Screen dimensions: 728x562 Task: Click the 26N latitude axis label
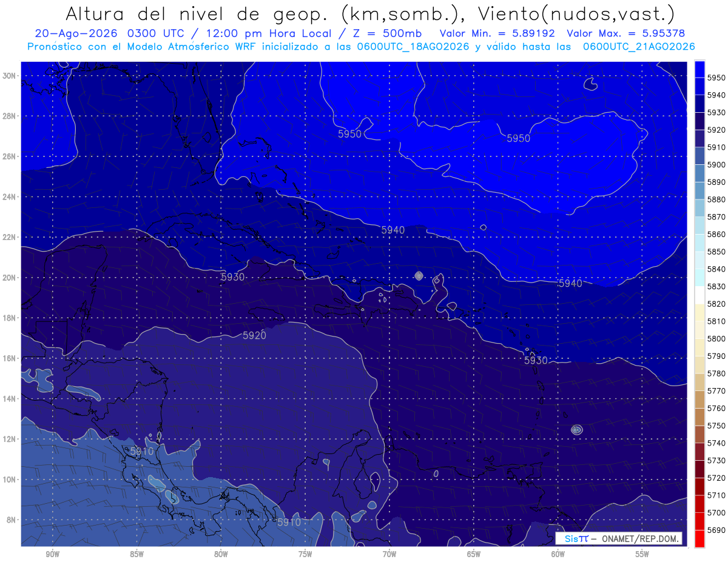coord(10,156)
